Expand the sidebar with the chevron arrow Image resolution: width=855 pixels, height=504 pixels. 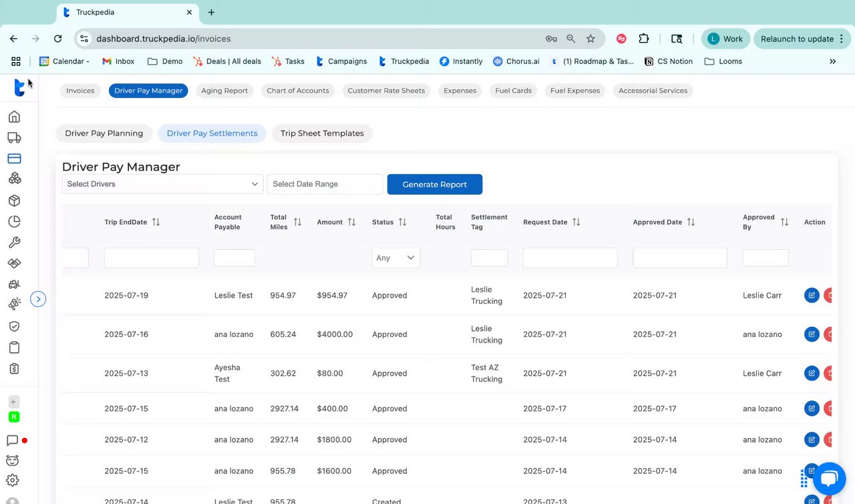39,299
